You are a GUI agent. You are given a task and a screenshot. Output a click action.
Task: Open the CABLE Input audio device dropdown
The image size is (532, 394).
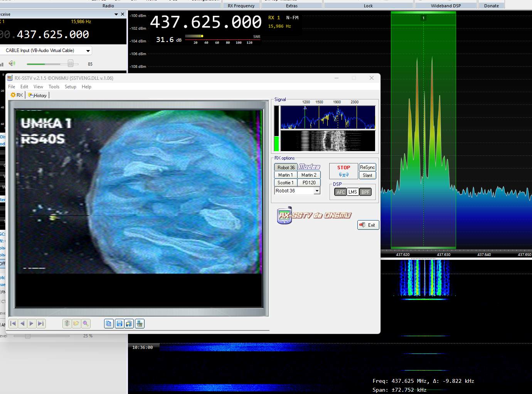pyautogui.click(x=88, y=50)
